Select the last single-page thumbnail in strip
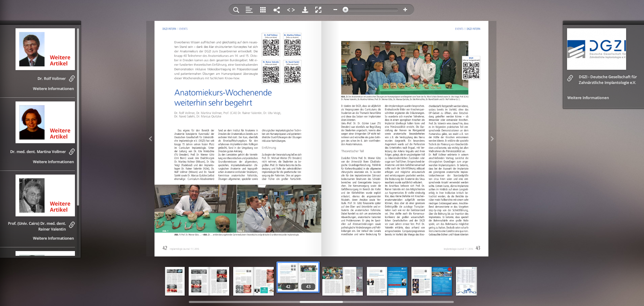This screenshot has height=306, width=644. (x=466, y=281)
